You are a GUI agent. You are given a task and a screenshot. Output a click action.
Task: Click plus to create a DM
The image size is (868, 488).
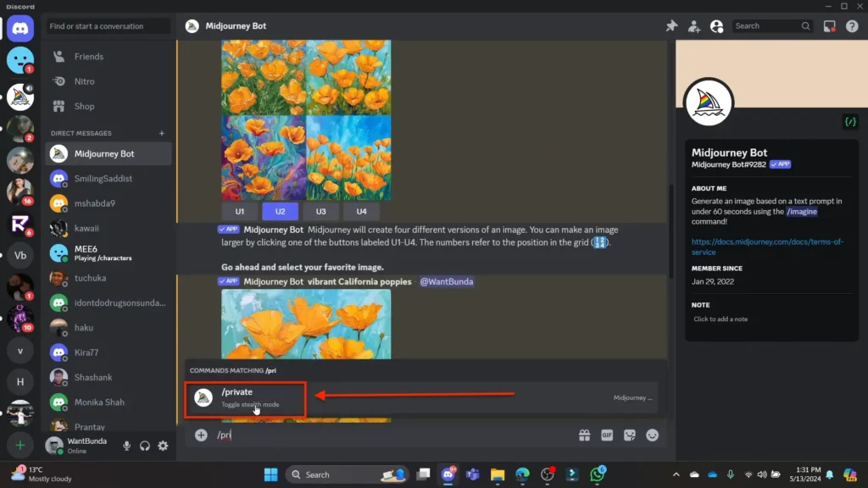(162, 133)
